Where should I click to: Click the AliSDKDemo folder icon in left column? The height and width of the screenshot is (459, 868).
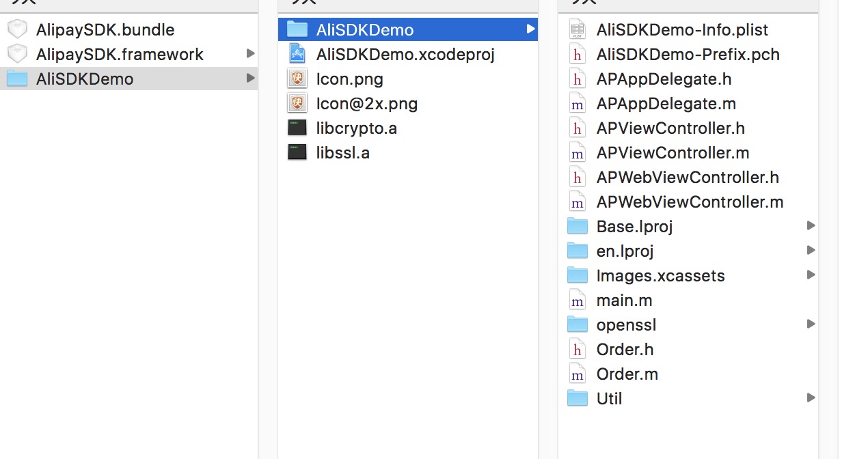(17, 79)
